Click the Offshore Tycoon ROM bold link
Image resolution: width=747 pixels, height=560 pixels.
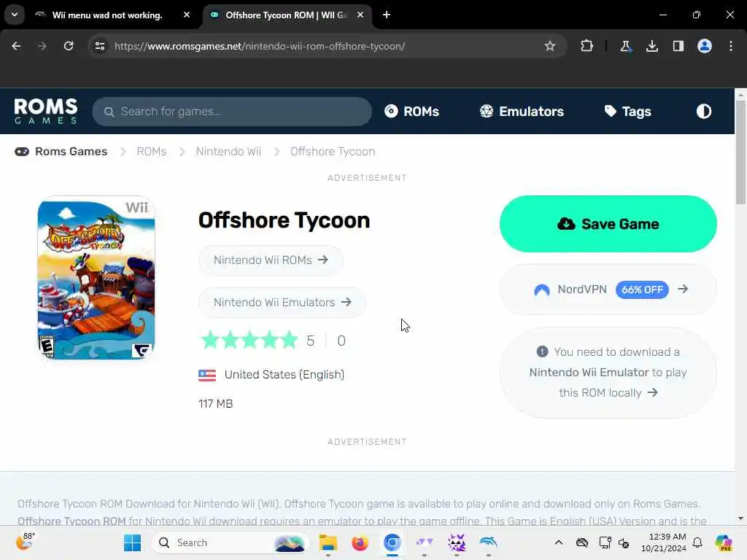71,521
